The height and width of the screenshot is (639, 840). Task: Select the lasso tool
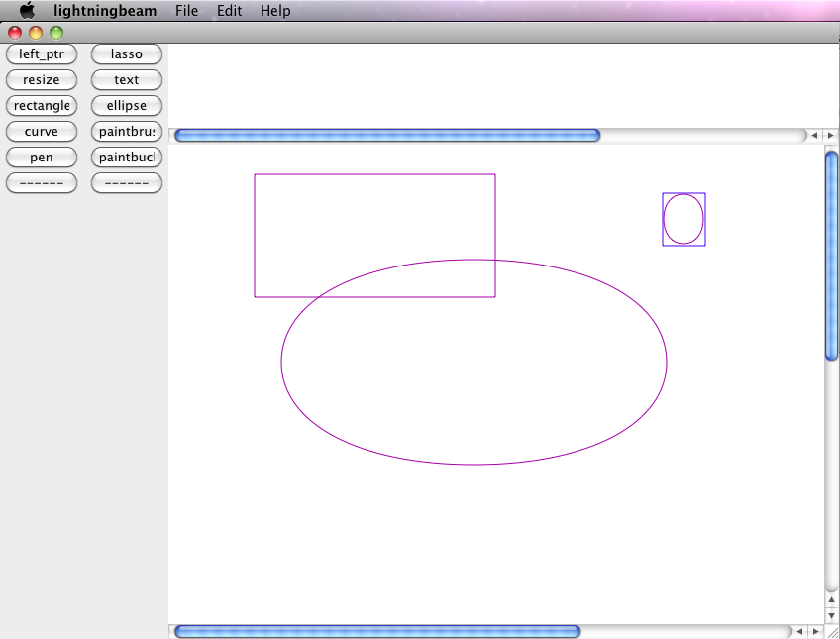[127, 54]
